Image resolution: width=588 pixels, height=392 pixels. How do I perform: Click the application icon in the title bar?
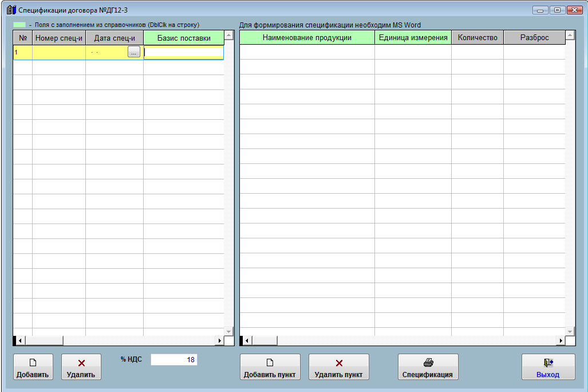pos(11,10)
